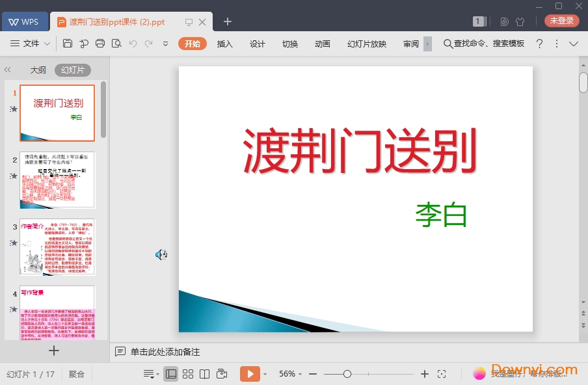Open the zoom percentage 56% dropdown

click(x=288, y=374)
